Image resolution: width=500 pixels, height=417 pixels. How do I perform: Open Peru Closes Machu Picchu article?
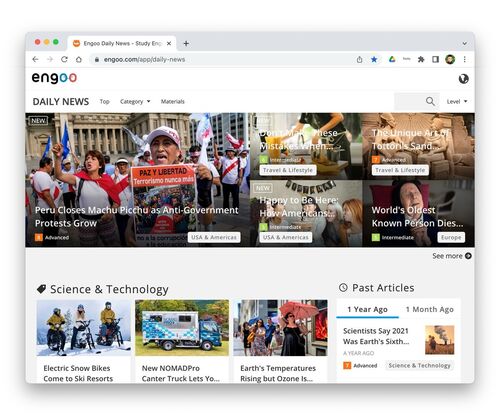[137, 216]
